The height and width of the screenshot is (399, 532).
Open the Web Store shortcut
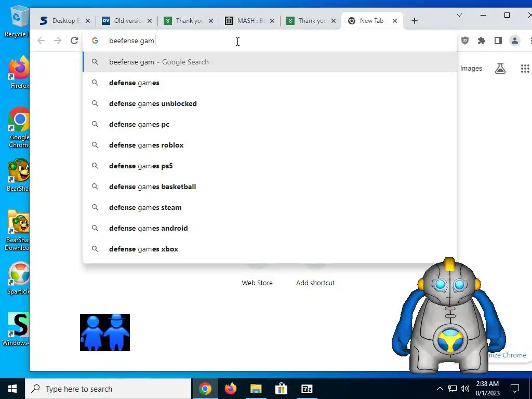click(x=257, y=283)
